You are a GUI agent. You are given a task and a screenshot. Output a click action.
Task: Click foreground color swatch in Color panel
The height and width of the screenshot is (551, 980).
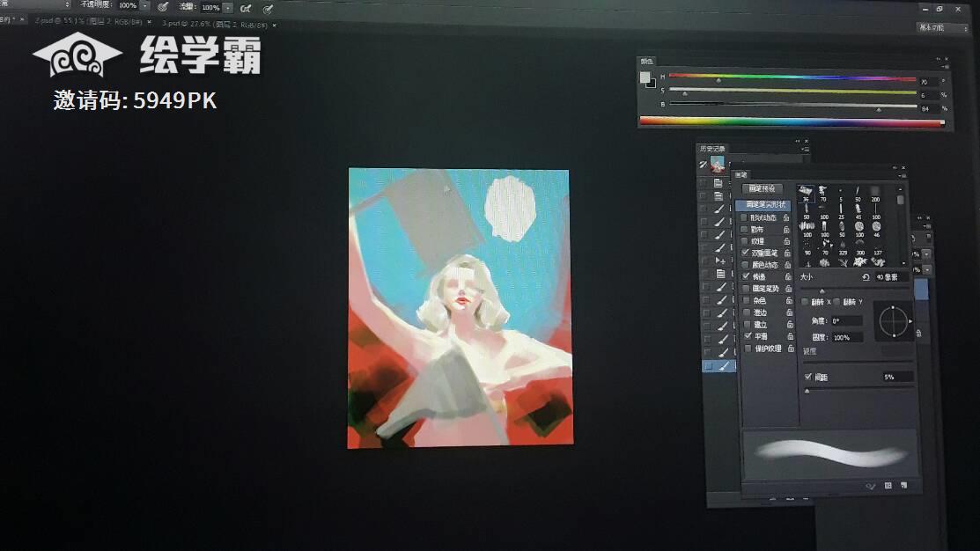click(645, 77)
